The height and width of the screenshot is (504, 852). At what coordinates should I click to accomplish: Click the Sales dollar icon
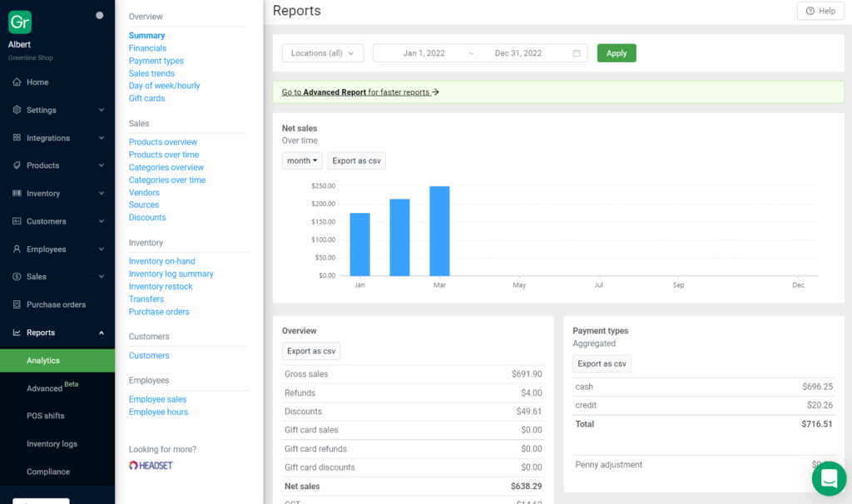[x=17, y=276]
